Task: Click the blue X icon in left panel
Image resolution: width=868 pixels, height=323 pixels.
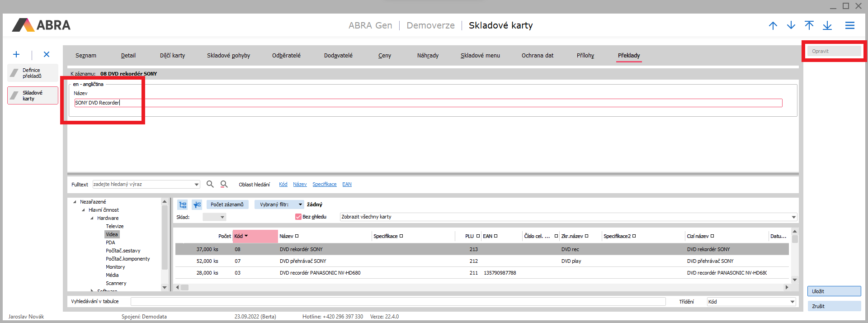Action: point(47,54)
